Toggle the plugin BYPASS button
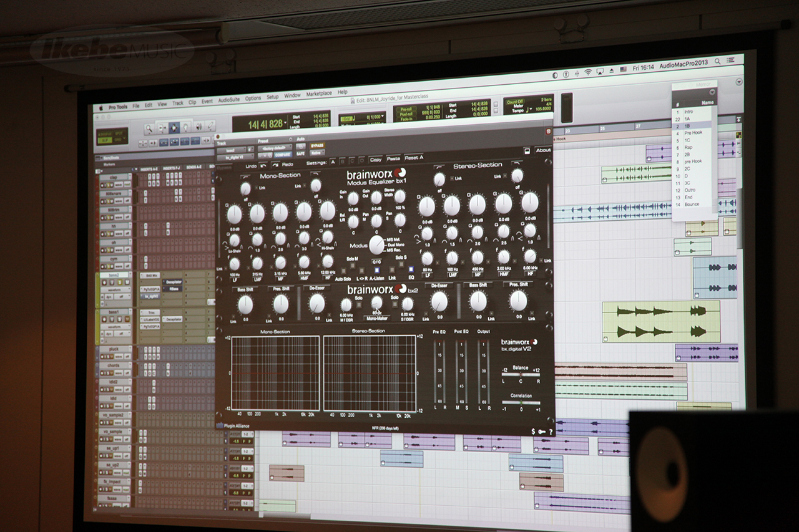Image resolution: width=799 pixels, height=532 pixels. (x=317, y=145)
